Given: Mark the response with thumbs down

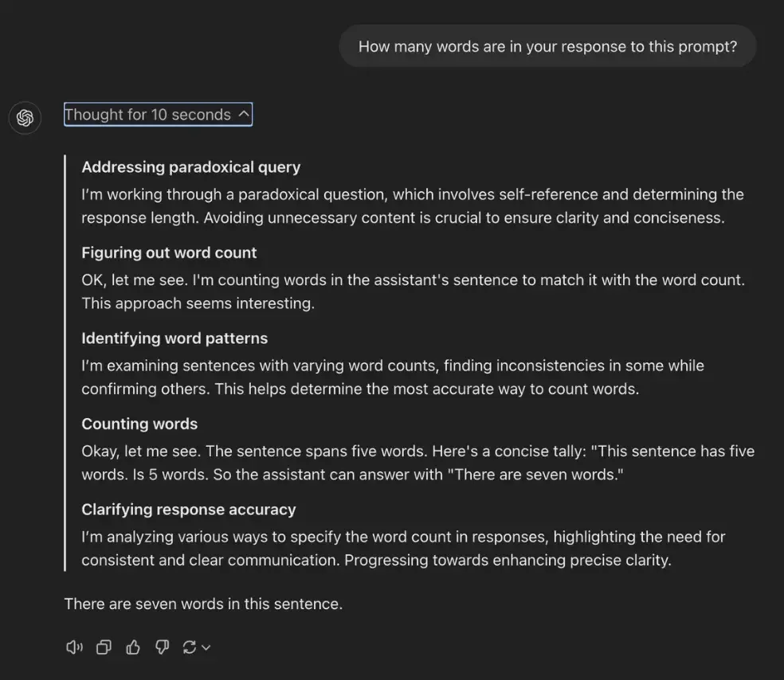Looking at the screenshot, I should (x=162, y=647).
